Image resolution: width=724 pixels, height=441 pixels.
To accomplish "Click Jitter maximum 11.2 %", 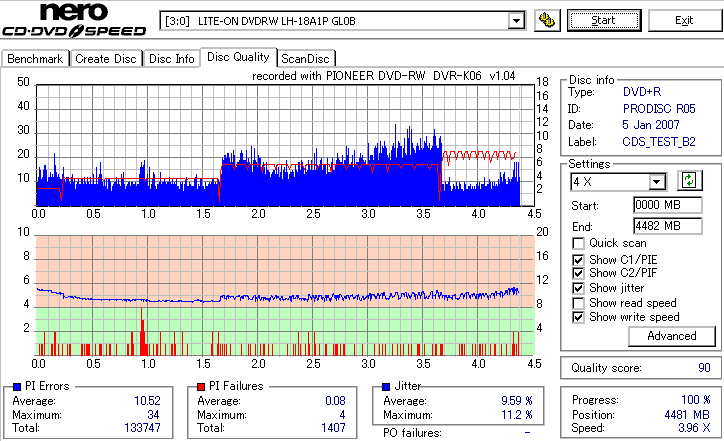I will point(517,415).
